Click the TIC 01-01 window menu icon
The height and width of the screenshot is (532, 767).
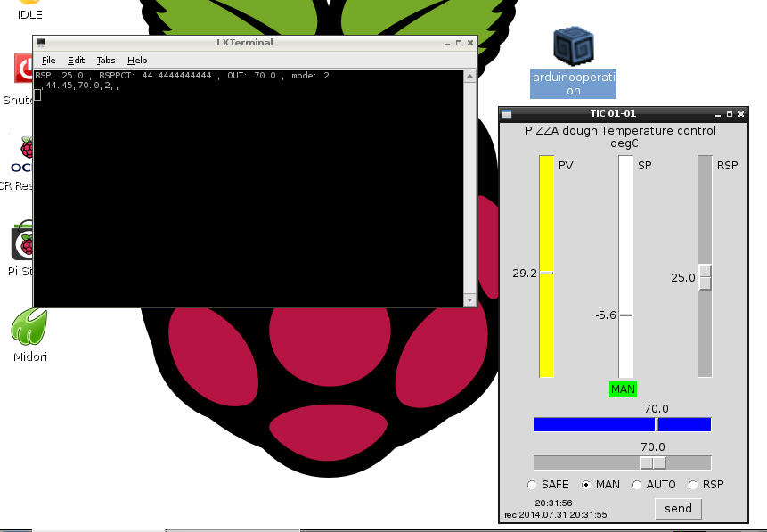tap(507, 114)
